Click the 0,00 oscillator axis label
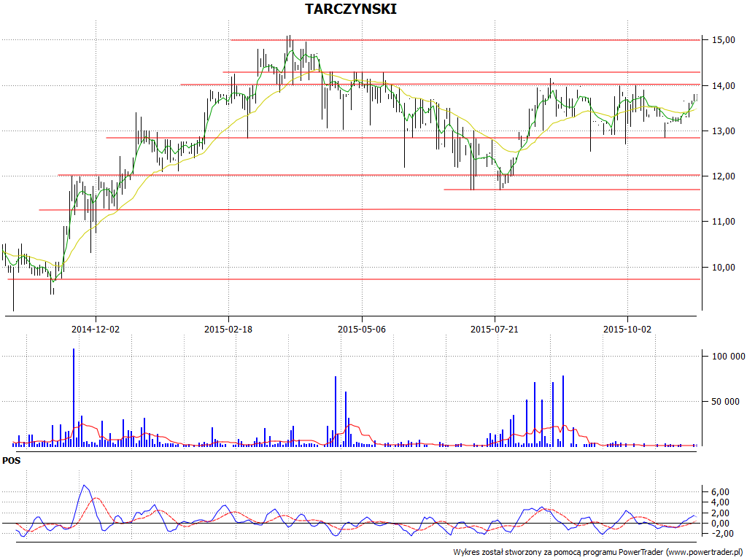Image resolution: width=747 pixels, height=560 pixels. (720, 524)
